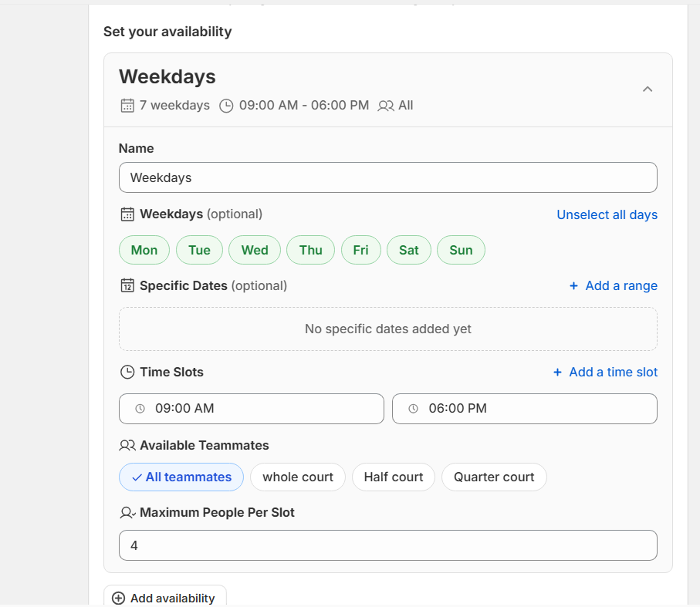Toggle the Mon weekday chip
This screenshot has height=607, width=700.
pyautogui.click(x=144, y=250)
